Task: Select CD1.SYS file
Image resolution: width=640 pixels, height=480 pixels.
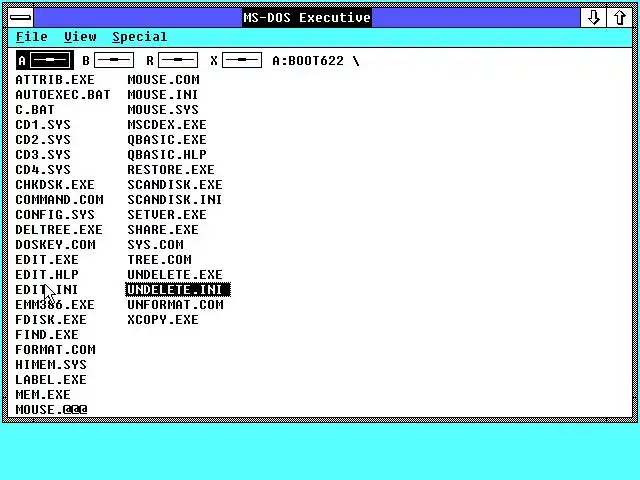Action: pyautogui.click(x=43, y=124)
